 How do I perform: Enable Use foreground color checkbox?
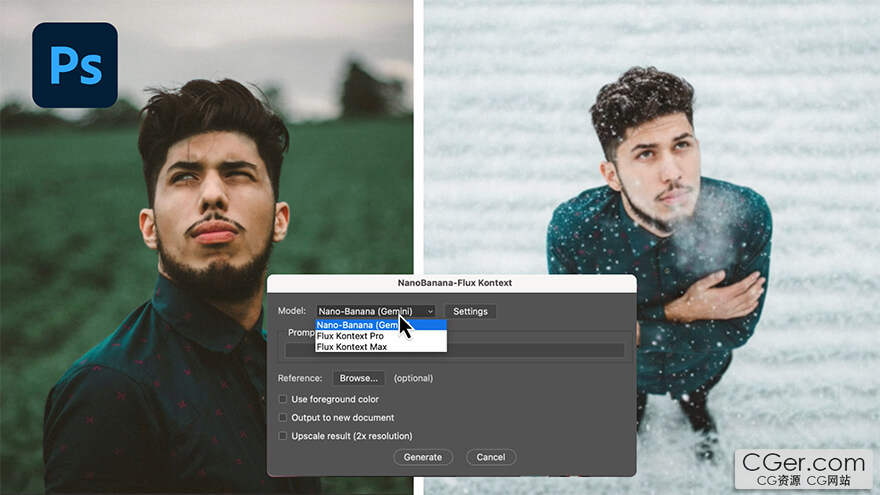pos(283,399)
